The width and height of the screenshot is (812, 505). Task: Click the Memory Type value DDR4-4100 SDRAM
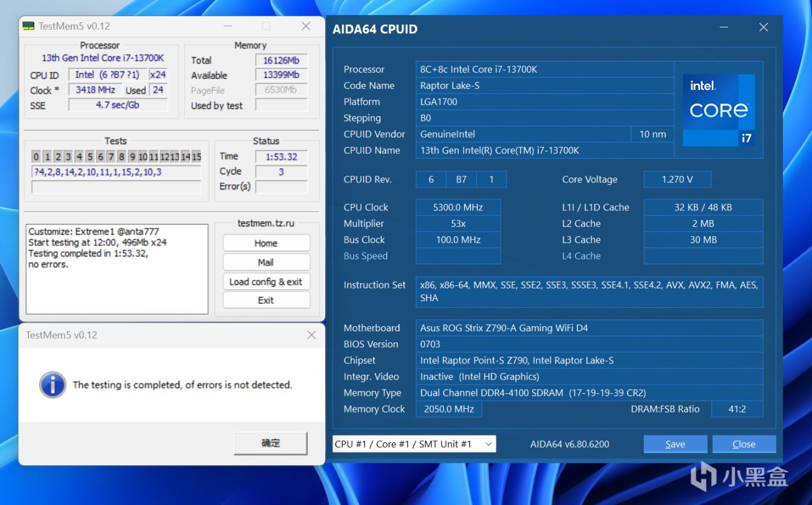point(589,392)
